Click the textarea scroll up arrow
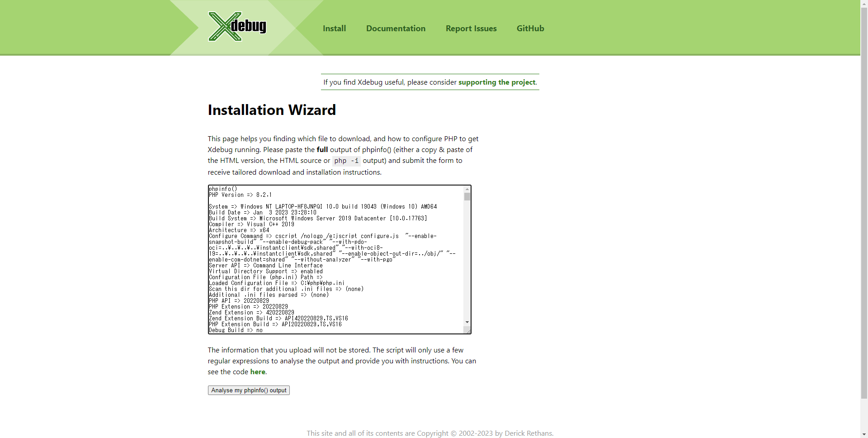868x438 pixels. pos(467,189)
